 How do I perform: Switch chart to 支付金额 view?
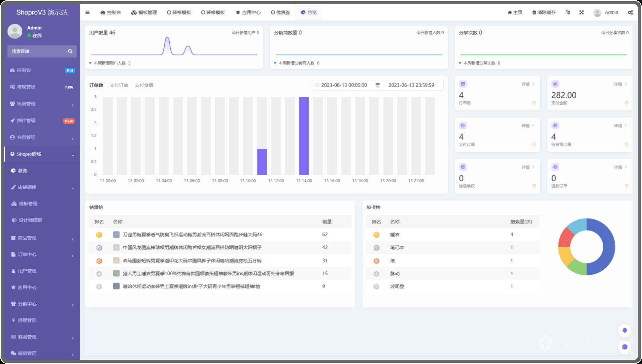coord(144,85)
